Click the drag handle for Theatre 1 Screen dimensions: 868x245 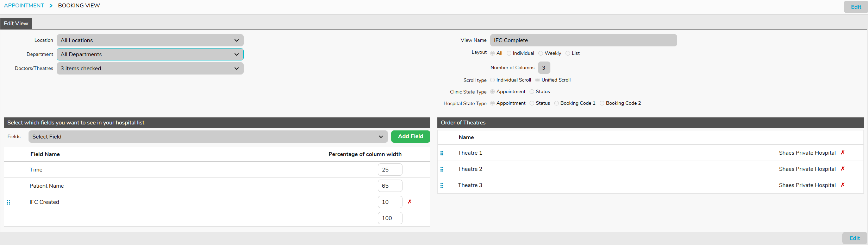pos(442,153)
